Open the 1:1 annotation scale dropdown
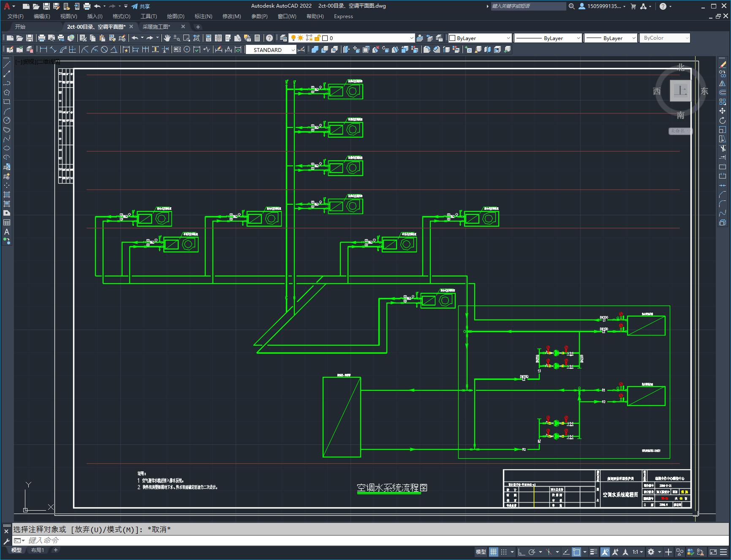 (638, 552)
